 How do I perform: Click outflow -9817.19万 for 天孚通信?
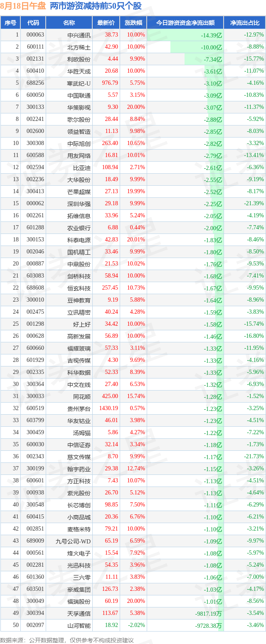(x=209, y=613)
